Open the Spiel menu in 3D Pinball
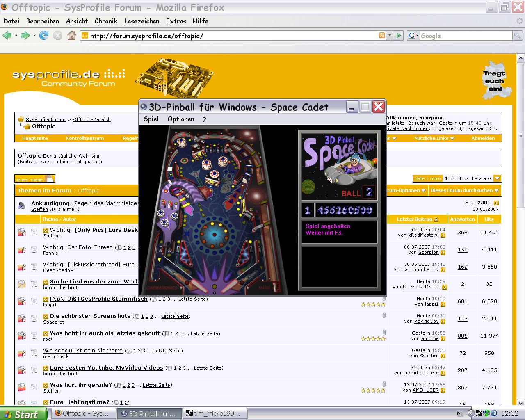 (x=151, y=119)
